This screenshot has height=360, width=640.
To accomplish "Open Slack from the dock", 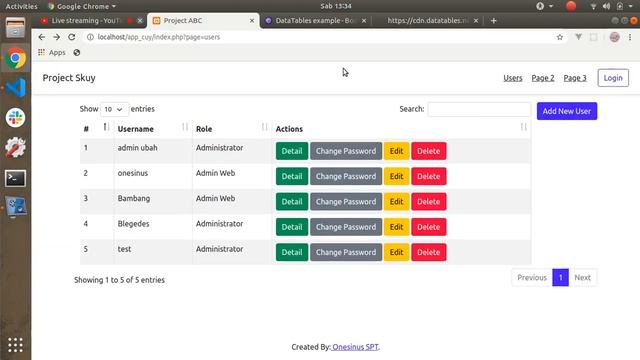I will [x=16, y=118].
